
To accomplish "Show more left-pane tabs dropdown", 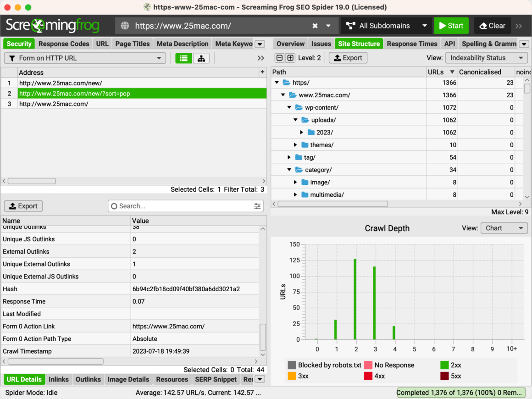I will point(260,44).
